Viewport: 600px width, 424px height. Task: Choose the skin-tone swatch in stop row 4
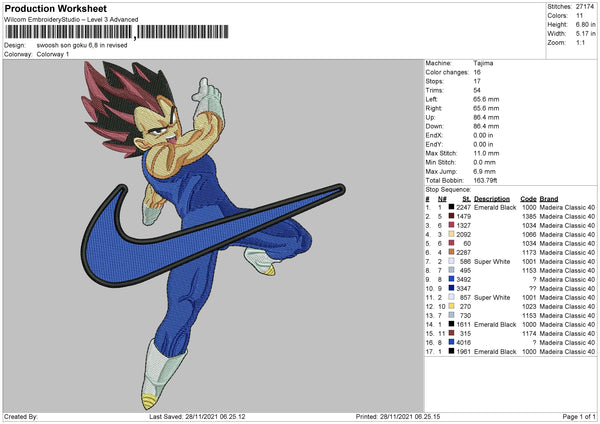pos(452,234)
